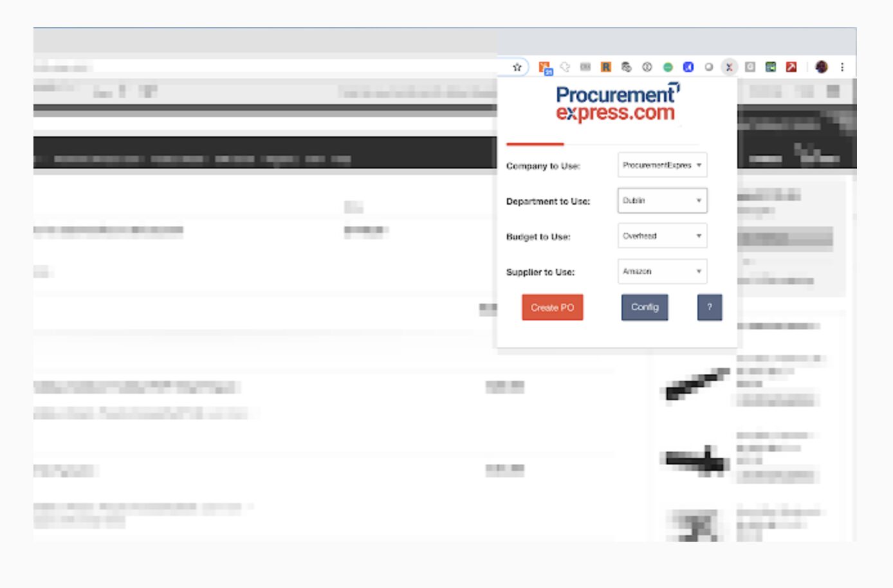Click the red pickaxe extension icon

[x=791, y=67]
